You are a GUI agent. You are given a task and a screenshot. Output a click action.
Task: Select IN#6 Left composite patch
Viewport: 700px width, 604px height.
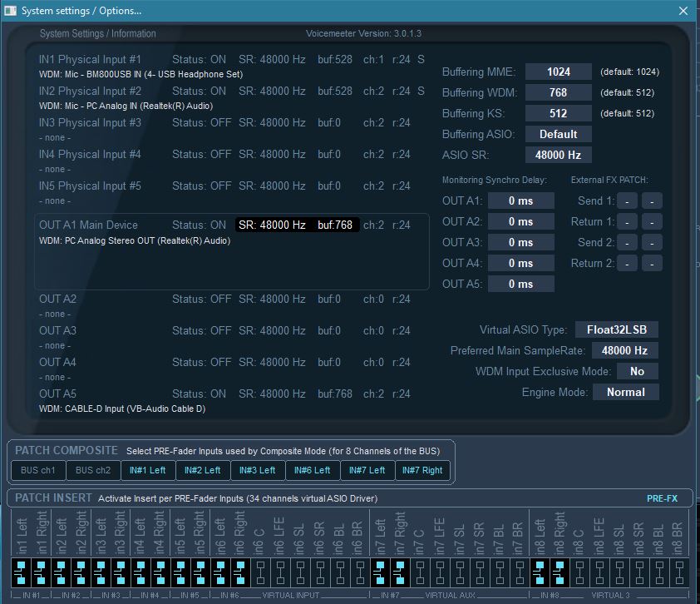pyautogui.click(x=313, y=470)
